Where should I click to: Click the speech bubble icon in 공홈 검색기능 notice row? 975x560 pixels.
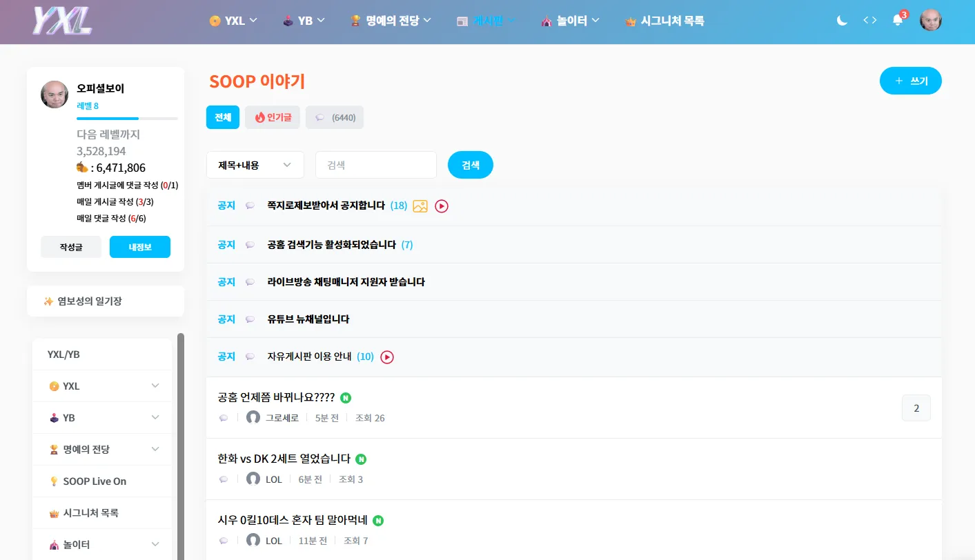tap(250, 245)
